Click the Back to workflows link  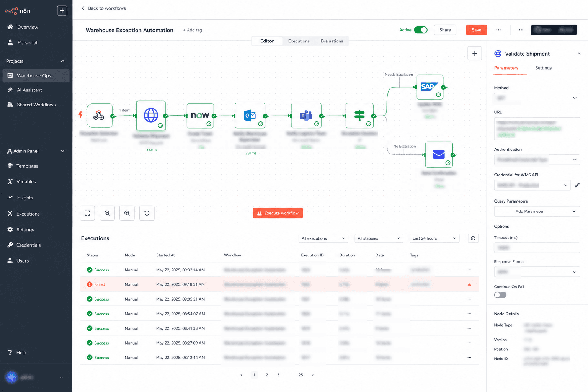(103, 8)
